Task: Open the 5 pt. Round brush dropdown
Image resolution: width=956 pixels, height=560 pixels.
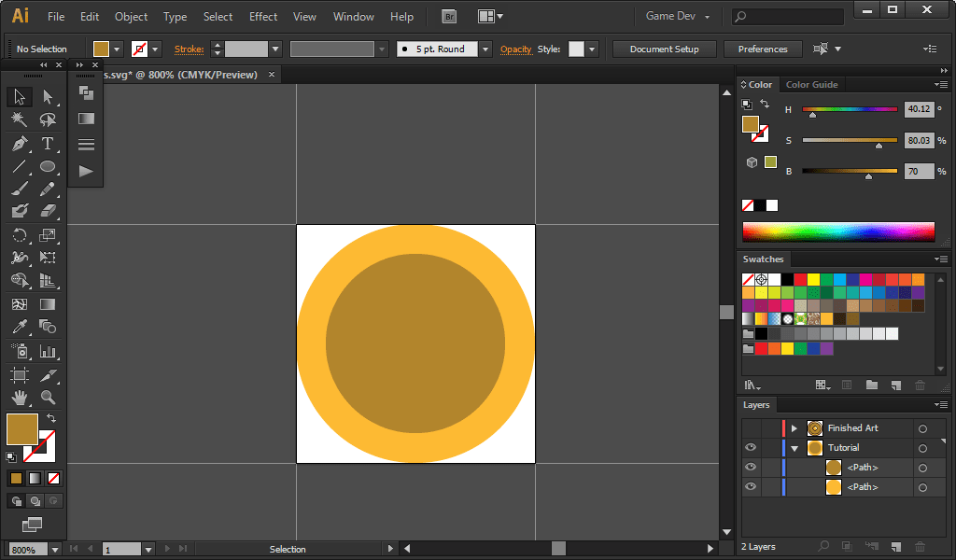Action: click(x=485, y=49)
